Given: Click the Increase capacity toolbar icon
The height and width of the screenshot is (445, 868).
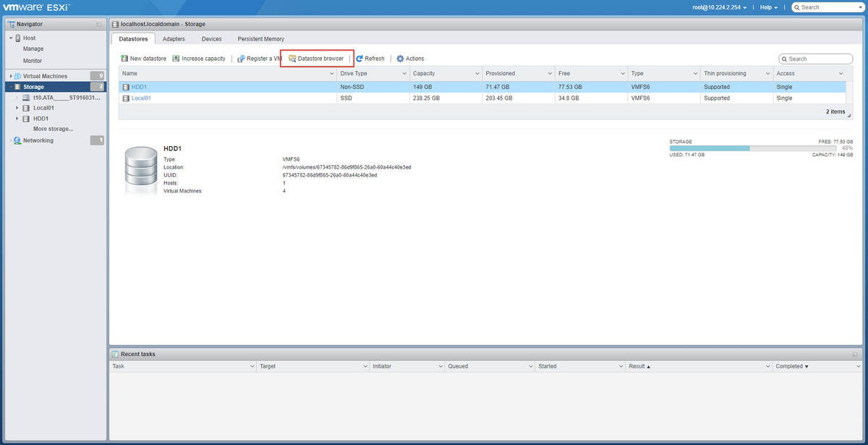Looking at the screenshot, I should coord(176,59).
